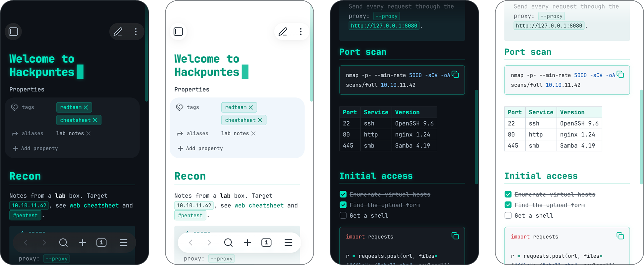Create new note with plus in dark bottom bar
This screenshot has height=265, width=644.
tap(82, 242)
